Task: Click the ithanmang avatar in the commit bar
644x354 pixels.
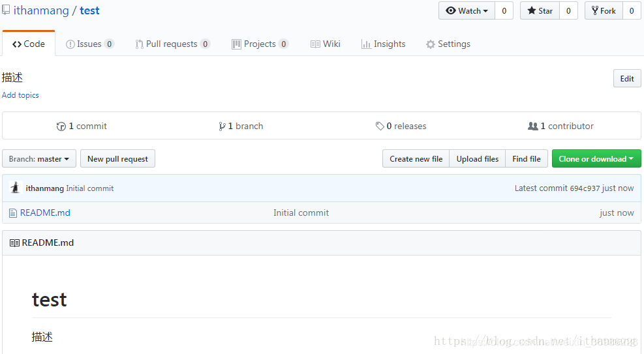Action: pyautogui.click(x=15, y=188)
